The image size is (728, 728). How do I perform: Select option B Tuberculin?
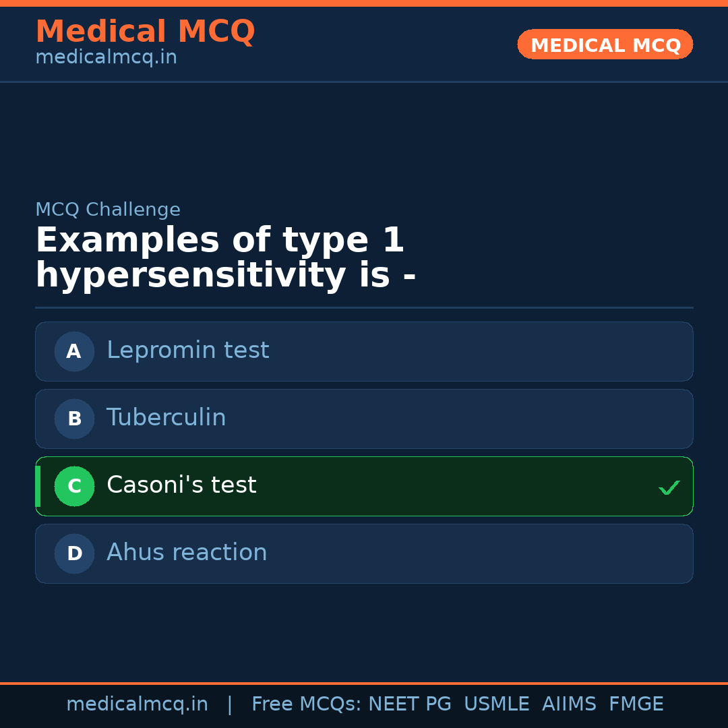(364, 419)
